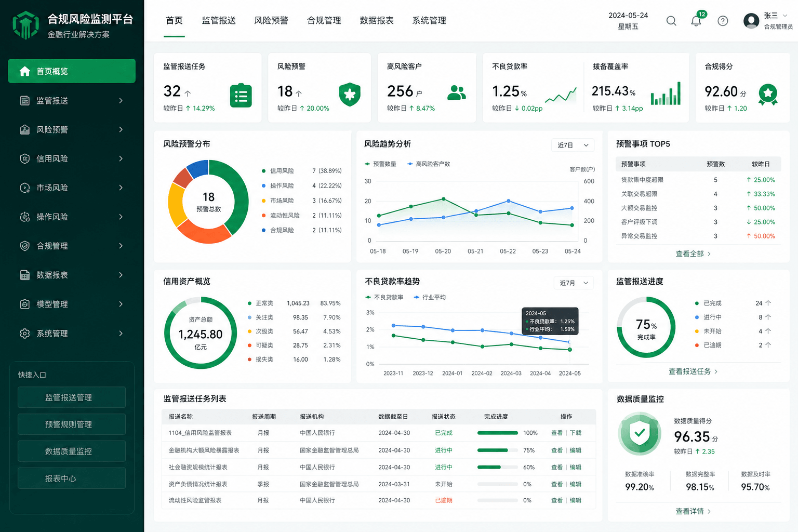Click the help question mark icon
Image resolution: width=798 pixels, height=532 pixels.
pos(723,21)
